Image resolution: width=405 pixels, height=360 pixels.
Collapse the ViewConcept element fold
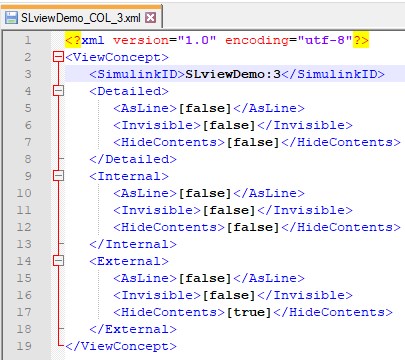[x=58, y=57]
